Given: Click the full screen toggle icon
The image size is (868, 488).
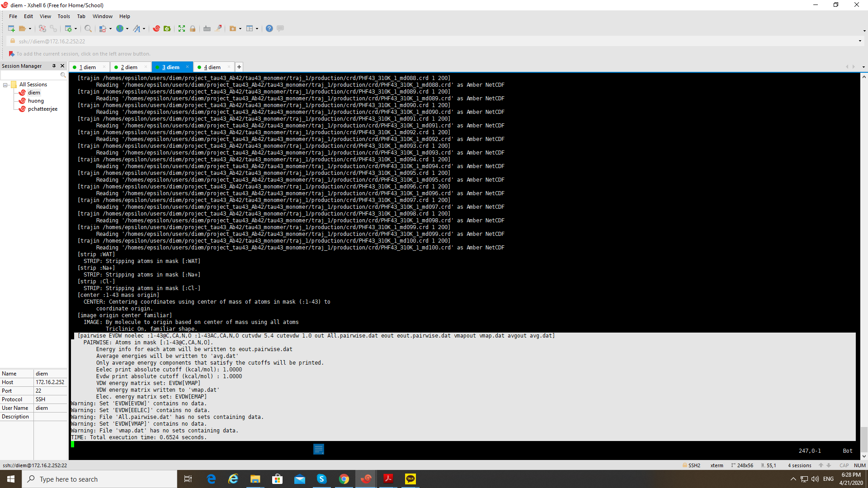Looking at the screenshot, I should (182, 28).
